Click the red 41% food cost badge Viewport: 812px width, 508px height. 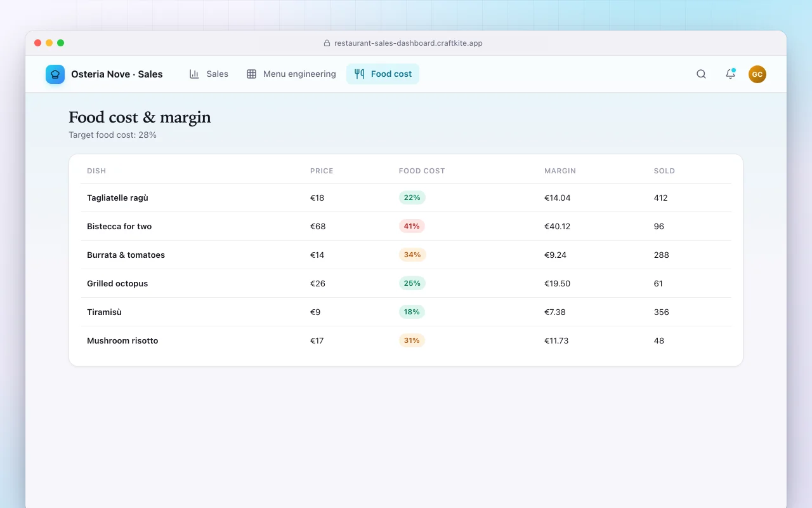(x=412, y=226)
